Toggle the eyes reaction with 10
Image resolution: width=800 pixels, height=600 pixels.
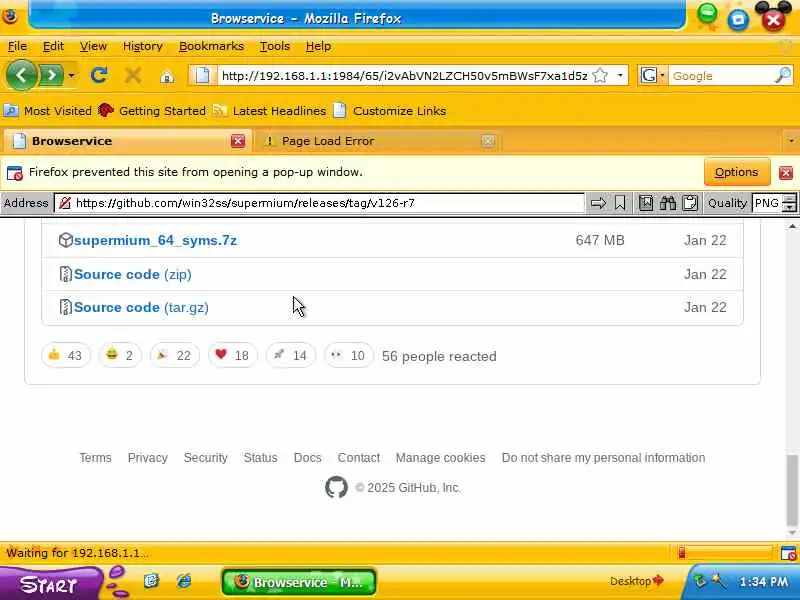348,355
